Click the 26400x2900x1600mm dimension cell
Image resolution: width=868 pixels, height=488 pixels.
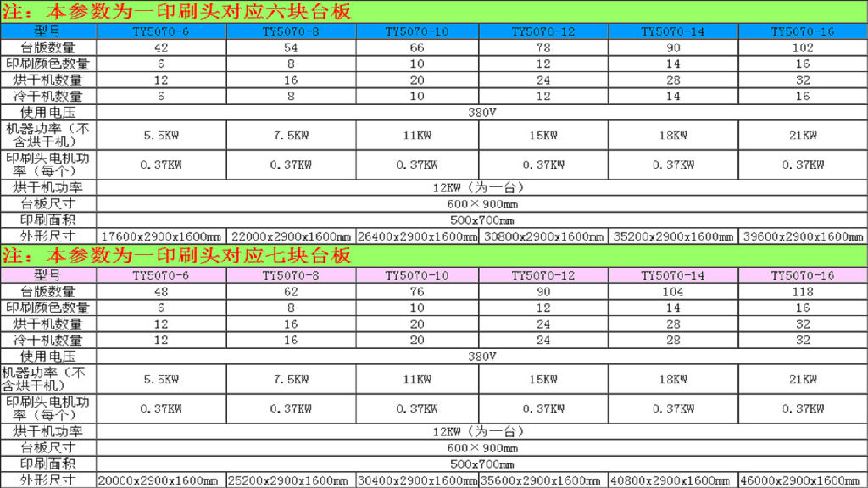pos(416,236)
